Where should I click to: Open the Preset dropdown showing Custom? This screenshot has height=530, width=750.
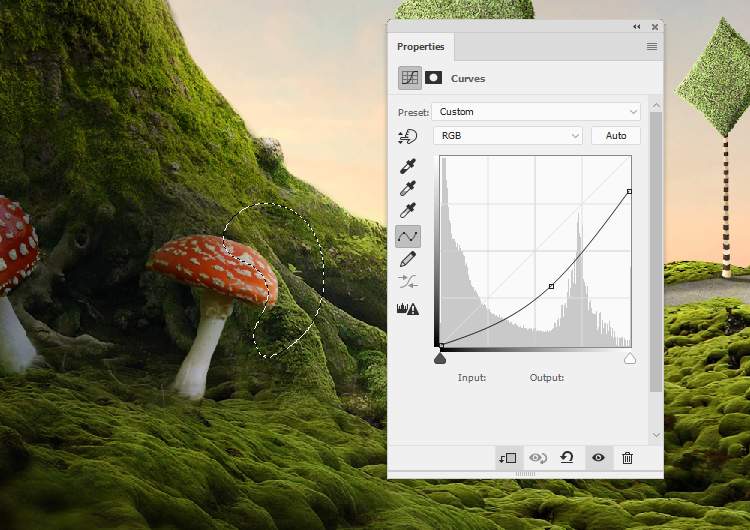point(536,112)
